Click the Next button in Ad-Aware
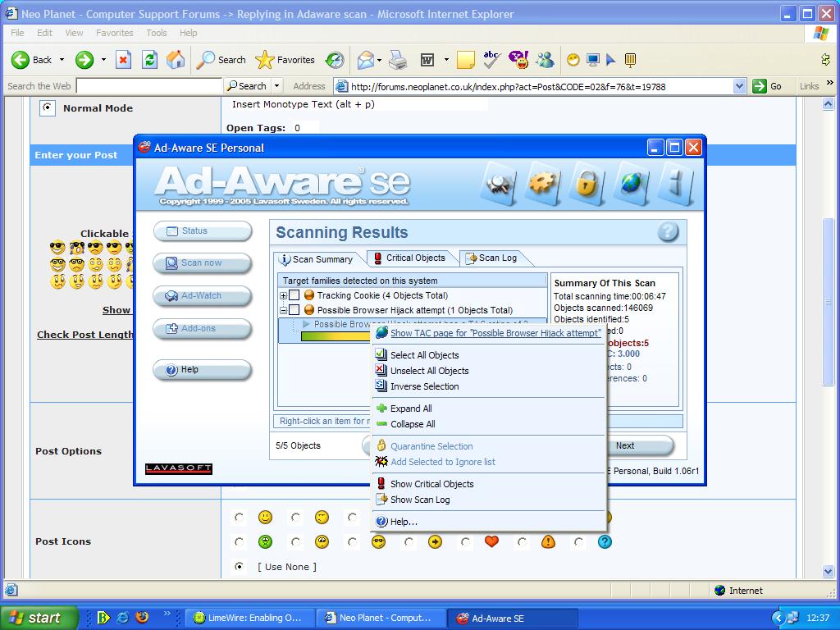 pyautogui.click(x=639, y=445)
